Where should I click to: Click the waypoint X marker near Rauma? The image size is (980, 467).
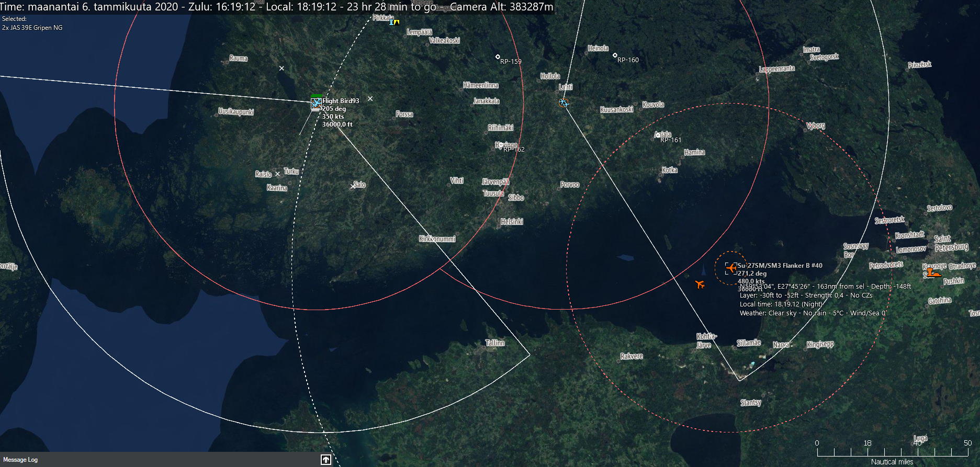click(x=281, y=69)
